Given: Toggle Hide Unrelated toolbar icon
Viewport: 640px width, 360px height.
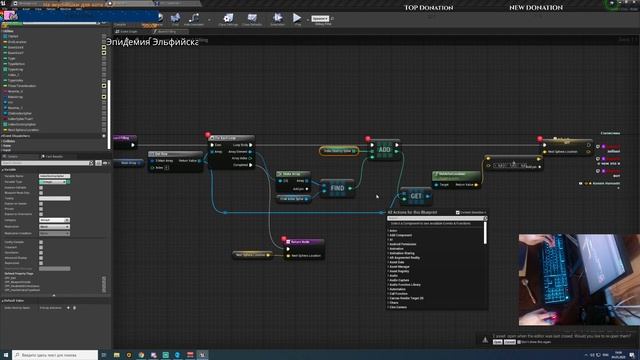Looking at the screenshot, I should [194, 18].
